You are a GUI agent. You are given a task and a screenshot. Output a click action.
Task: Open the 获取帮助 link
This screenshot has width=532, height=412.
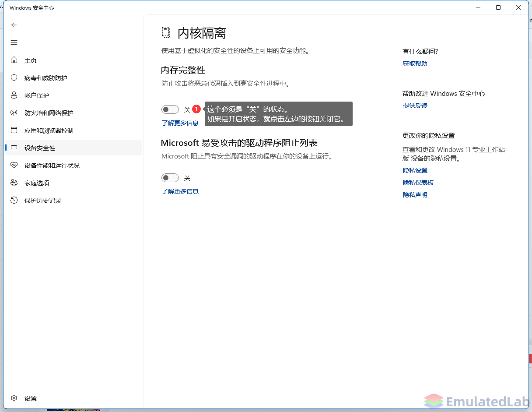pos(415,63)
